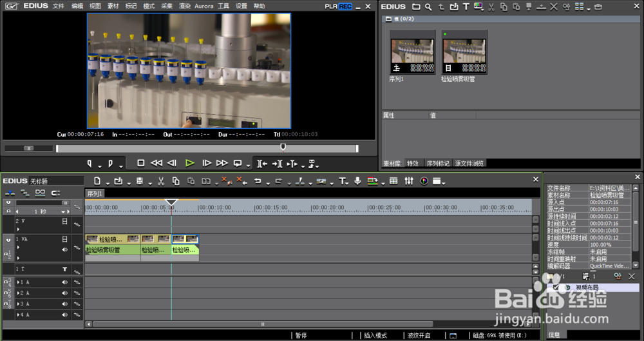Click the scissors cut icon in bin toolbar
This screenshot has height=341, width=644.
click(x=491, y=6)
